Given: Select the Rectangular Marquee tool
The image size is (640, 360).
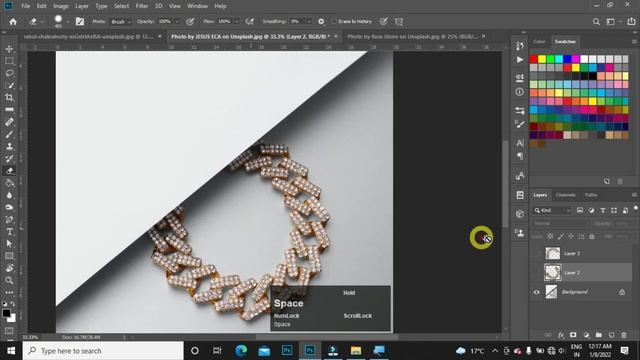Looking at the screenshot, I should tap(9, 61).
